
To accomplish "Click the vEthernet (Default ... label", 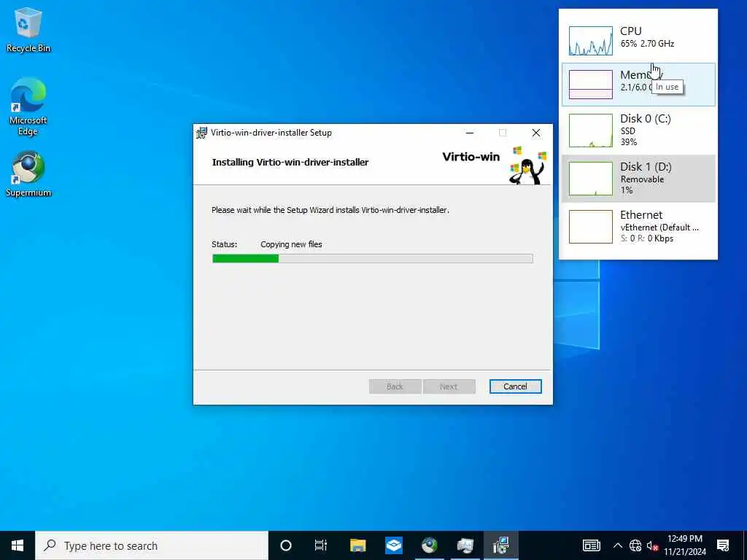I will pyautogui.click(x=659, y=227).
